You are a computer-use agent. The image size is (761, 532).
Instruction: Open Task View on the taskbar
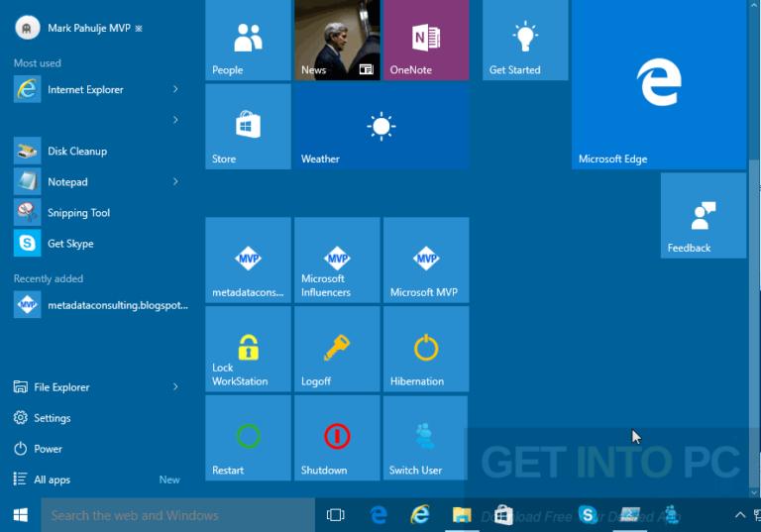coord(335,515)
